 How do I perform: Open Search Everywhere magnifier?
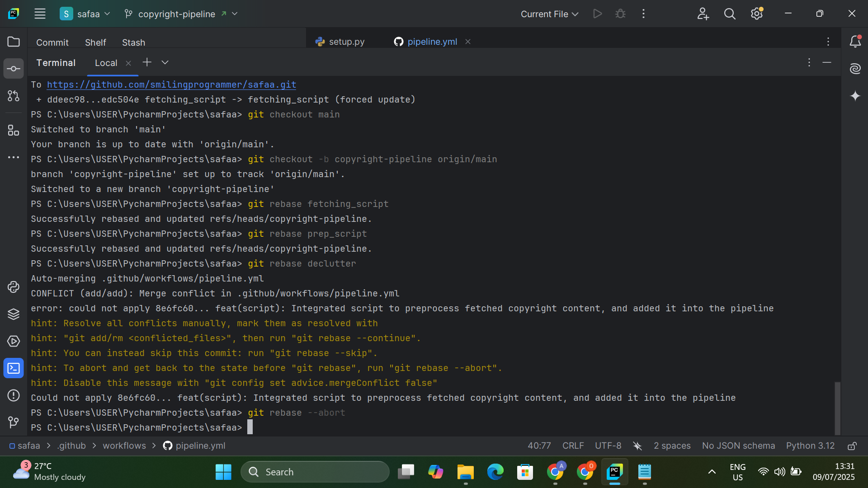coord(730,14)
